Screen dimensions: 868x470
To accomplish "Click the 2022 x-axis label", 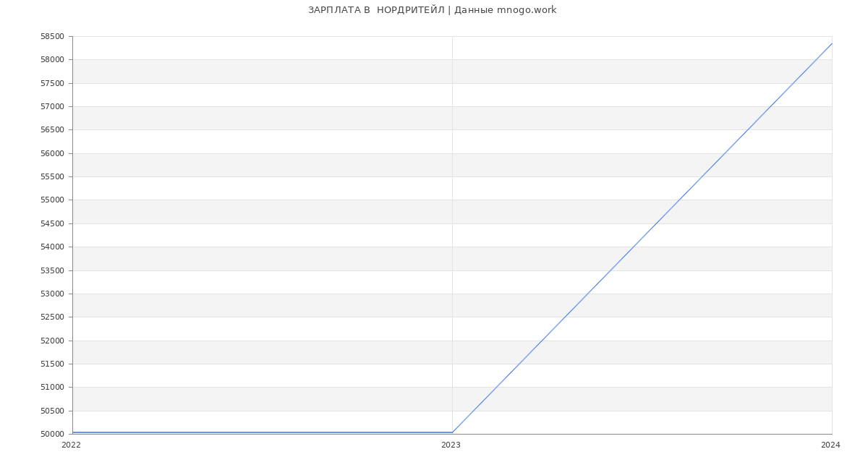I will point(71,445).
